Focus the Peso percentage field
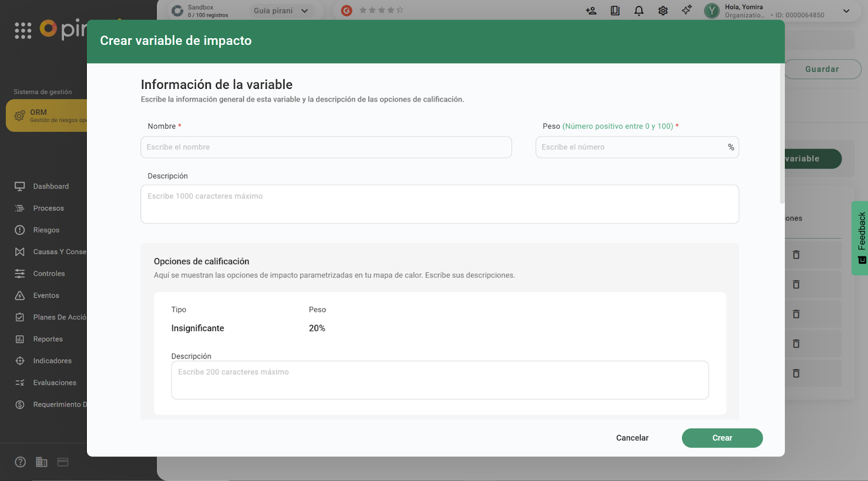Screen dimensions: 868x481 (x=632, y=147)
